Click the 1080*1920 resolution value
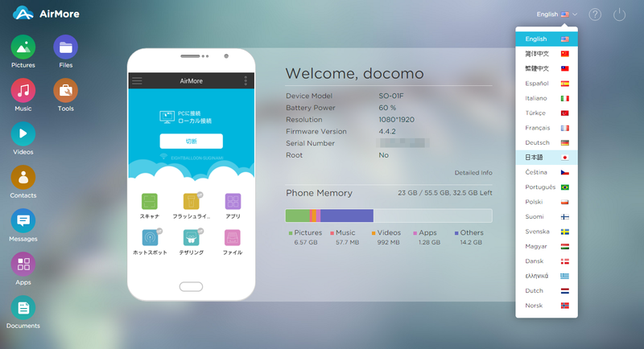 click(396, 119)
